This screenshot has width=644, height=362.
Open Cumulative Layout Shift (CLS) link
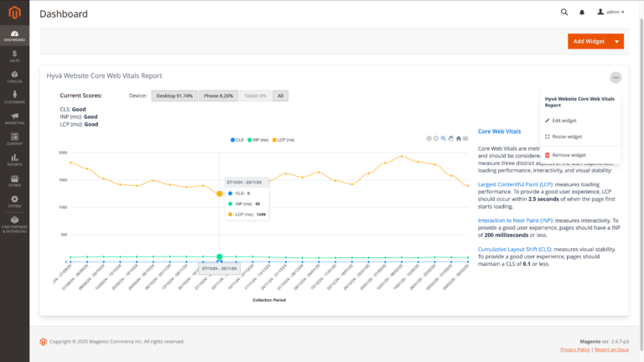point(514,250)
